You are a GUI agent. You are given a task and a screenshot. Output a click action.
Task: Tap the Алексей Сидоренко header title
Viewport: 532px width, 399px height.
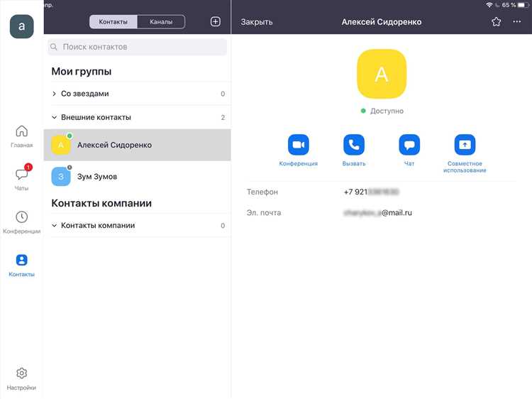[x=382, y=22]
